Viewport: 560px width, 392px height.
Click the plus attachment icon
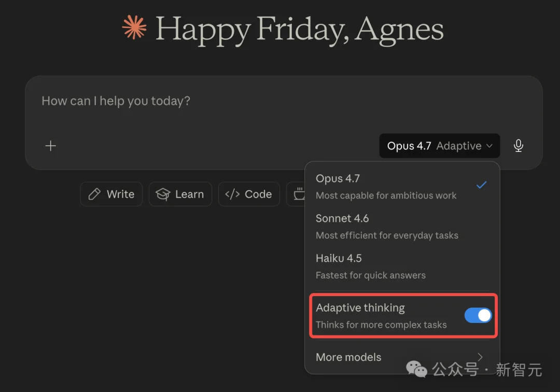(x=50, y=146)
